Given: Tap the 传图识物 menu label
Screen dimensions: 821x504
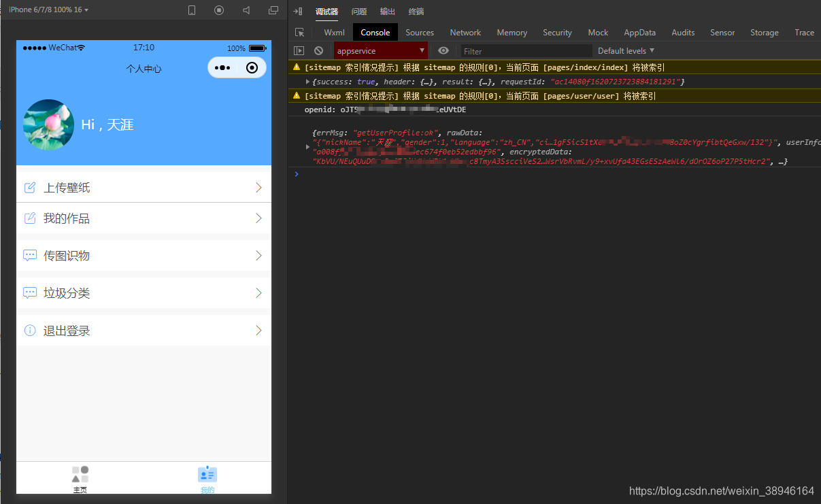Looking at the screenshot, I should (67, 256).
